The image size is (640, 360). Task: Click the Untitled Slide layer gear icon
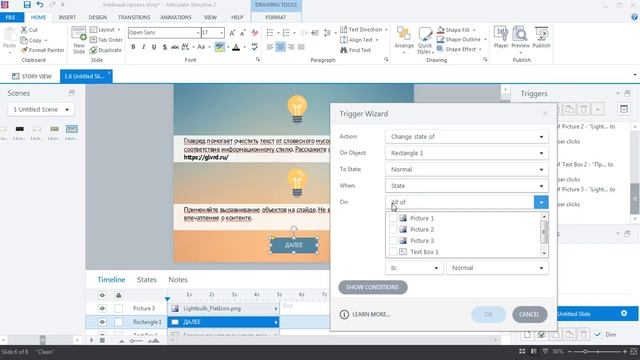pyautogui.click(x=624, y=313)
